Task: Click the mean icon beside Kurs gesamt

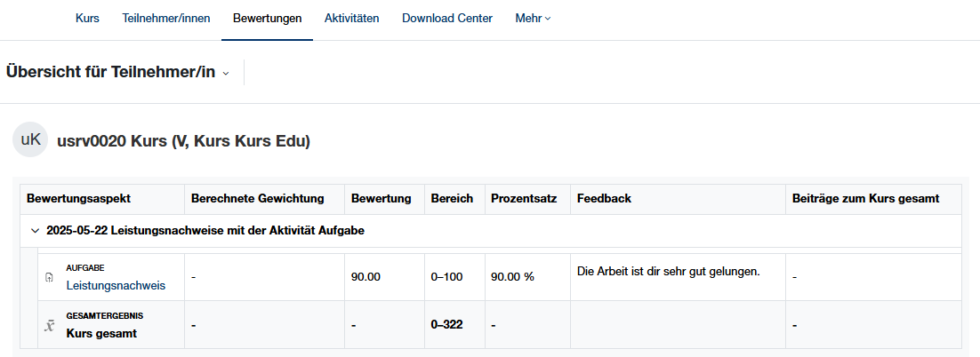Action: (x=49, y=325)
